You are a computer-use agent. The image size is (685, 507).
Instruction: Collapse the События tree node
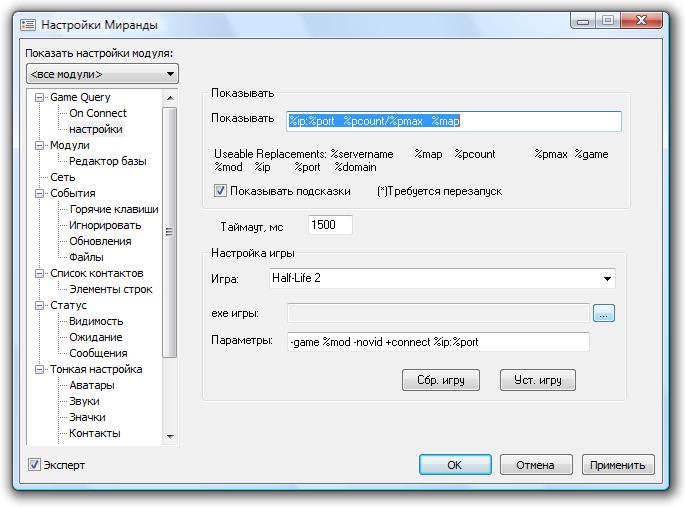coord(39,193)
